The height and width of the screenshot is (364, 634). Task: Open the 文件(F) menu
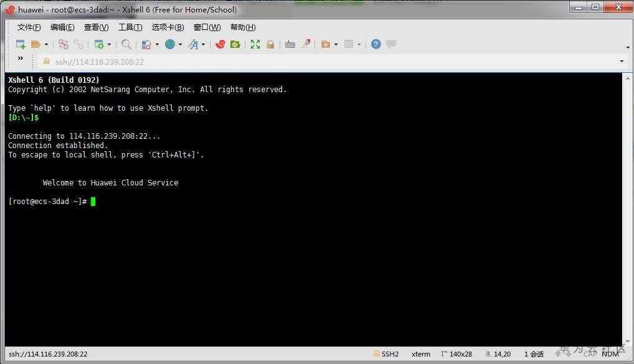click(29, 27)
